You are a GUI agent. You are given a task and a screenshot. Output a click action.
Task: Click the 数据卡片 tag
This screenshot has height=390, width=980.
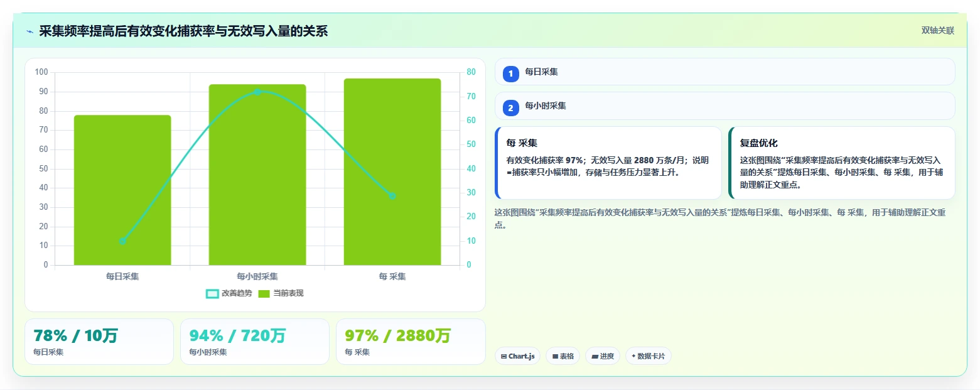649,356
